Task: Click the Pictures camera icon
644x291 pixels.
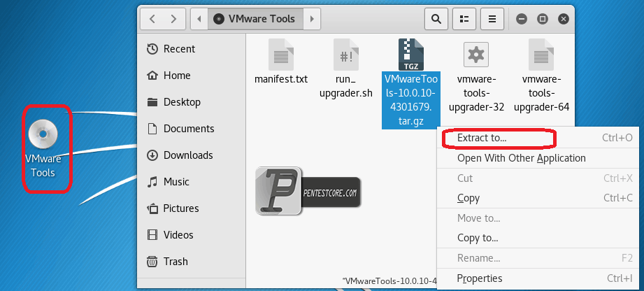Action: 152,208
